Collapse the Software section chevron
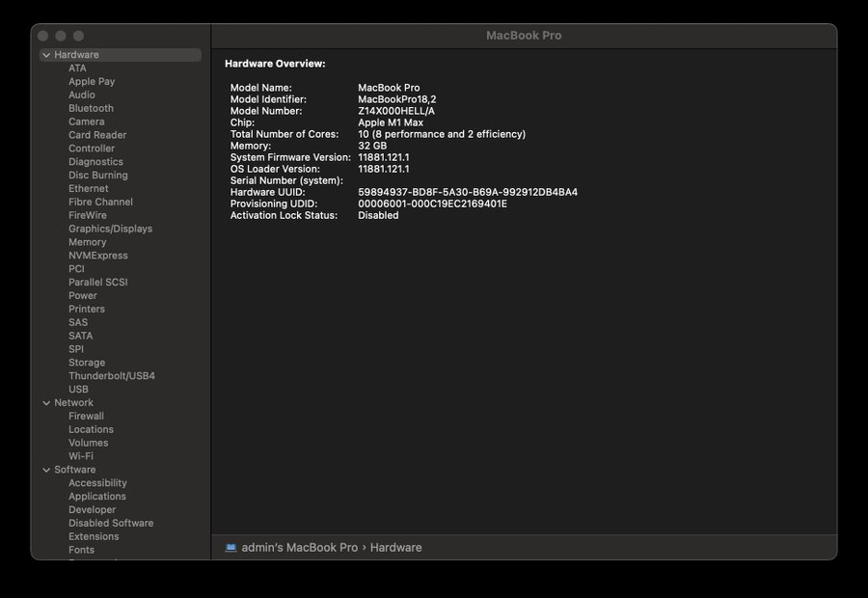Image resolution: width=868 pixels, height=598 pixels. tap(46, 470)
